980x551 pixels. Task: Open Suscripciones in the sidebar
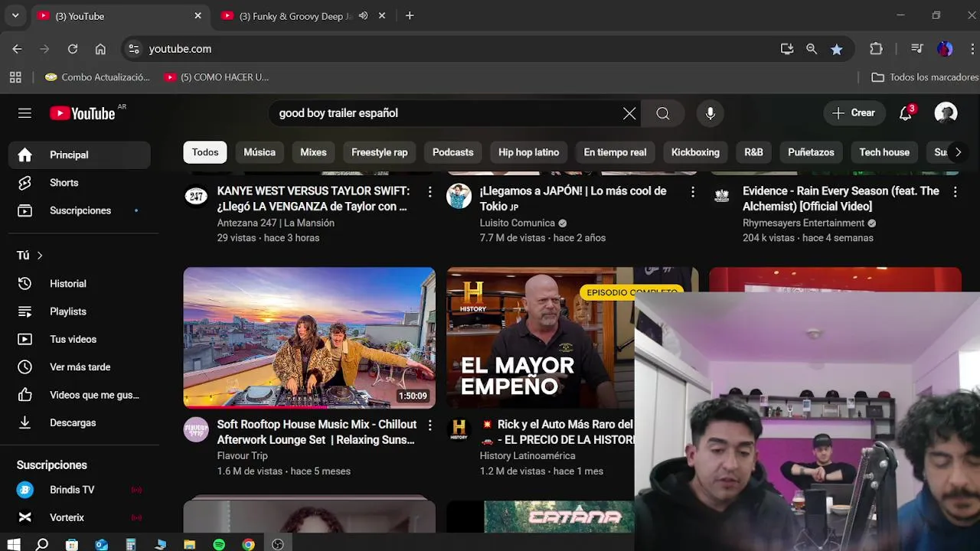tap(80, 210)
